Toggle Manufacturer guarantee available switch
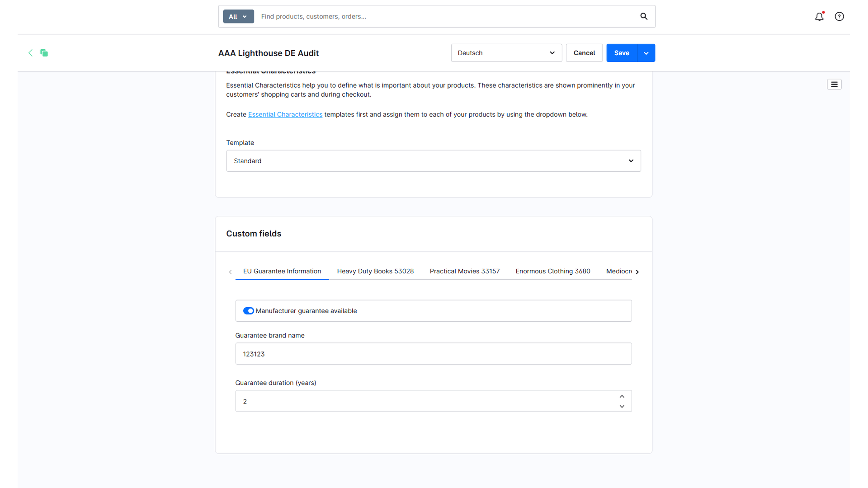 pos(248,311)
